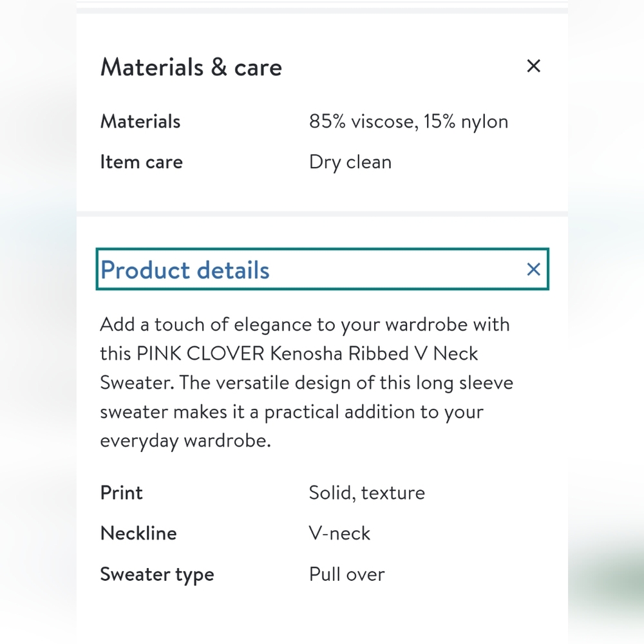Click the Item care label

[141, 162]
